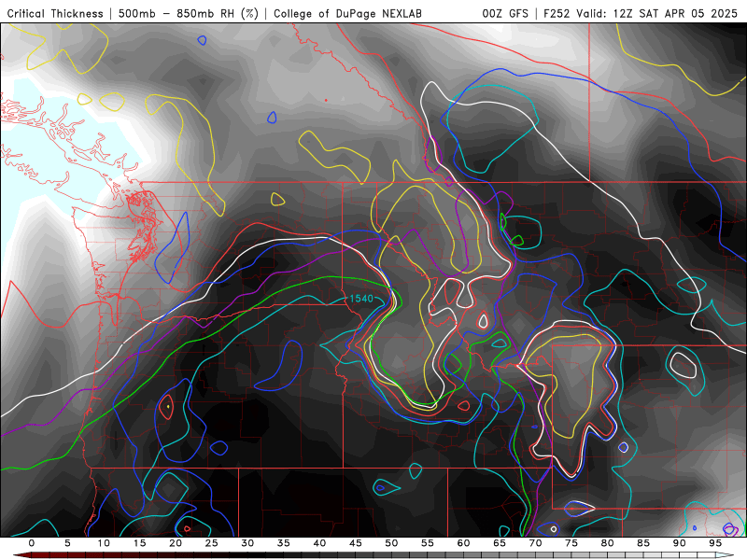Click the colorbar label "55"
Viewport: 747px width, 560px height.
[428, 543]
